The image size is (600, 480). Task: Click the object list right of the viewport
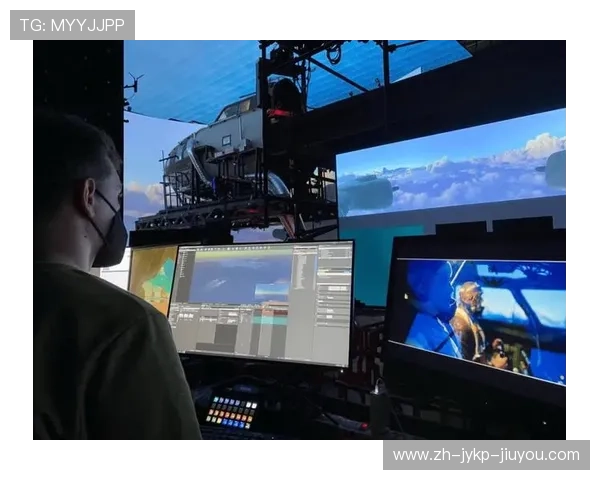[x=304, y=275]
